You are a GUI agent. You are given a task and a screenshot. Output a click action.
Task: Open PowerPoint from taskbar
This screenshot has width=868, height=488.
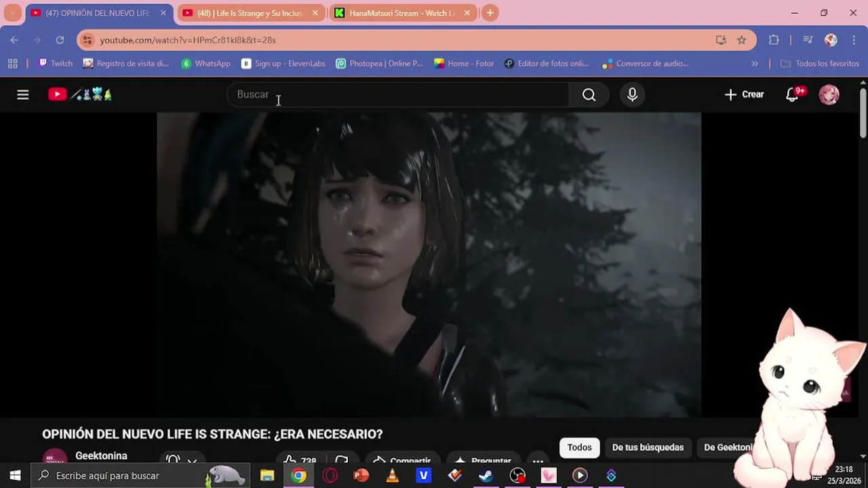(361, 475)
